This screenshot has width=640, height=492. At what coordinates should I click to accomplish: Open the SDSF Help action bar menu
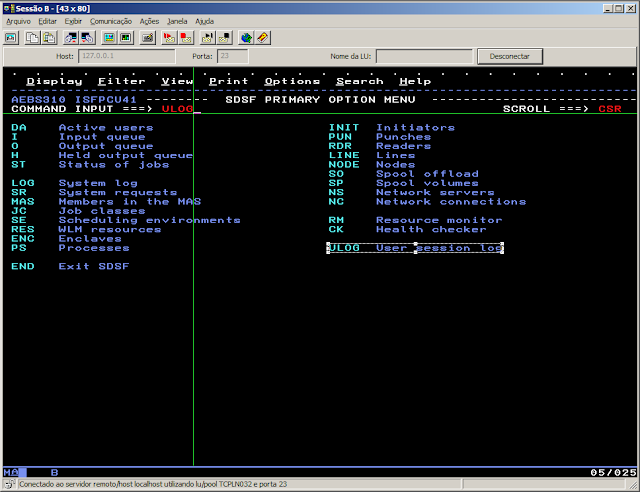415,81
